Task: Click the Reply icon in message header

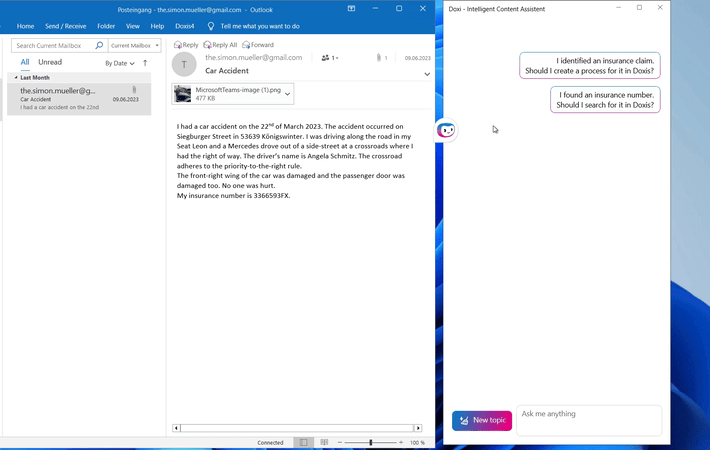Action: (178, 45)
